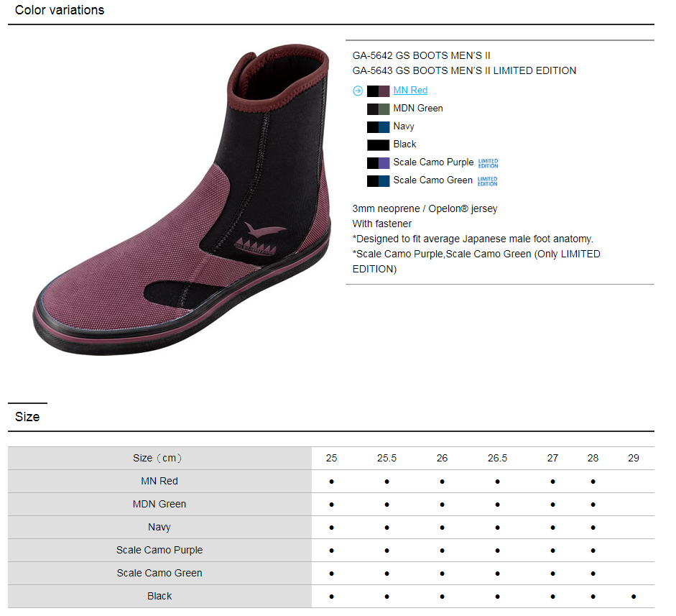Viewport: 676px width, 616px height.
Task: Click the circled arrow icon beside MN Red
Action: click(x=358, y=91)
